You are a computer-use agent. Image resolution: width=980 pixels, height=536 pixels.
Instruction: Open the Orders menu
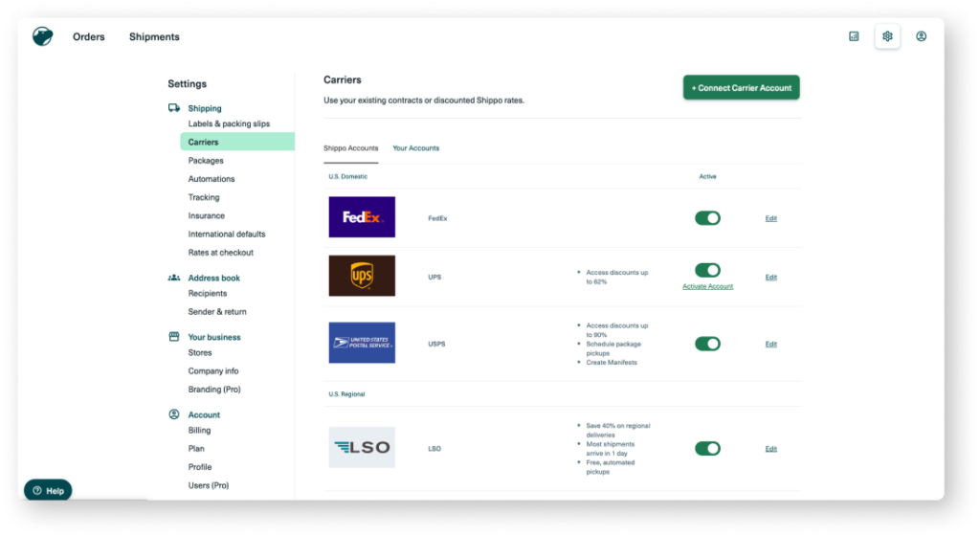tap(89, 37)
